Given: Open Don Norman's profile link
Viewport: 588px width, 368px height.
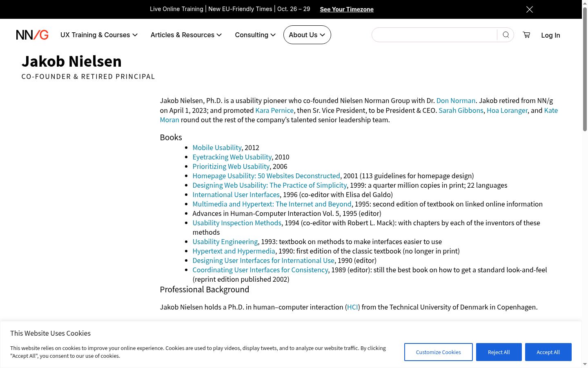Looking at the screenshot, I should [x=456, y=101].
